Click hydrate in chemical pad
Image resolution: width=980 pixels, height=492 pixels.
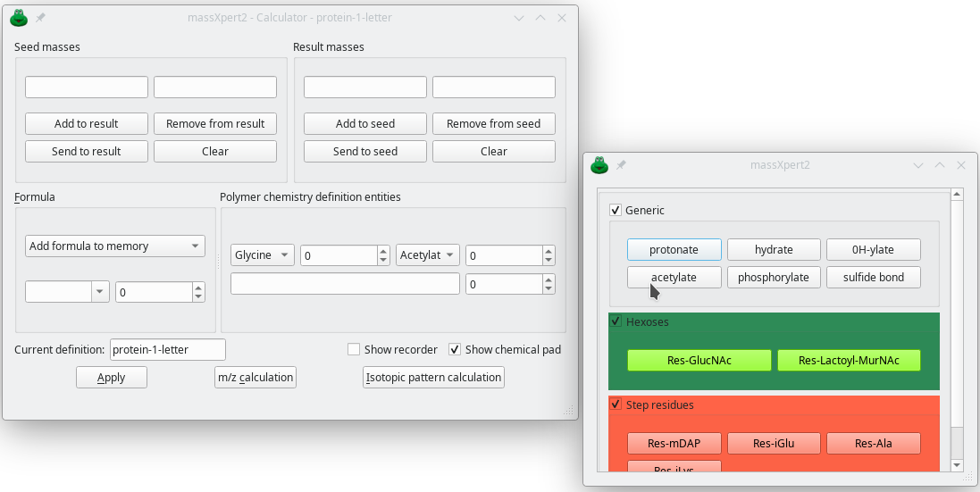pyautogui.click(x=774, y=250)
